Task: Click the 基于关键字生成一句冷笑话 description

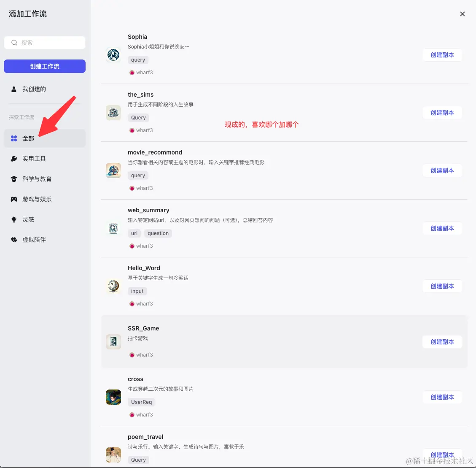Action: pos(158,278)
